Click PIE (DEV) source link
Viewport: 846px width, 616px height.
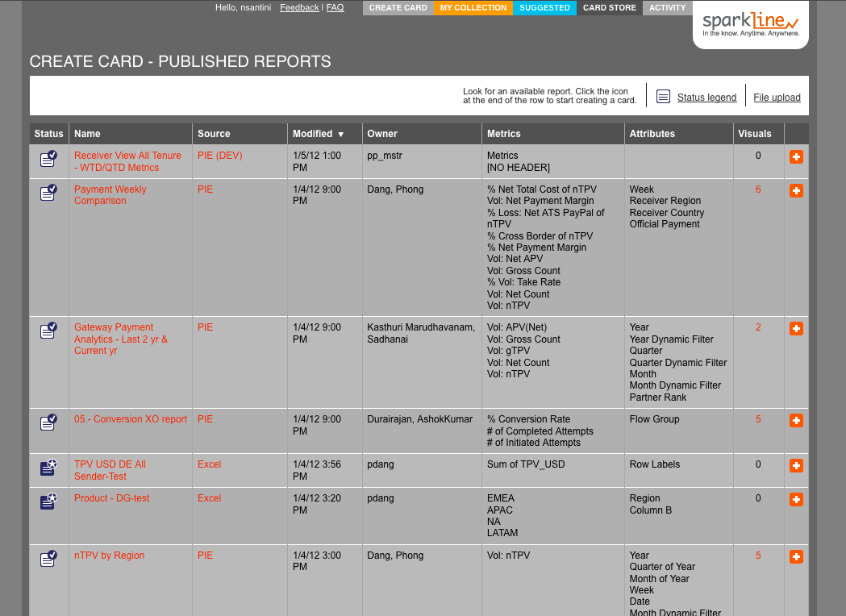click(219, 156)
